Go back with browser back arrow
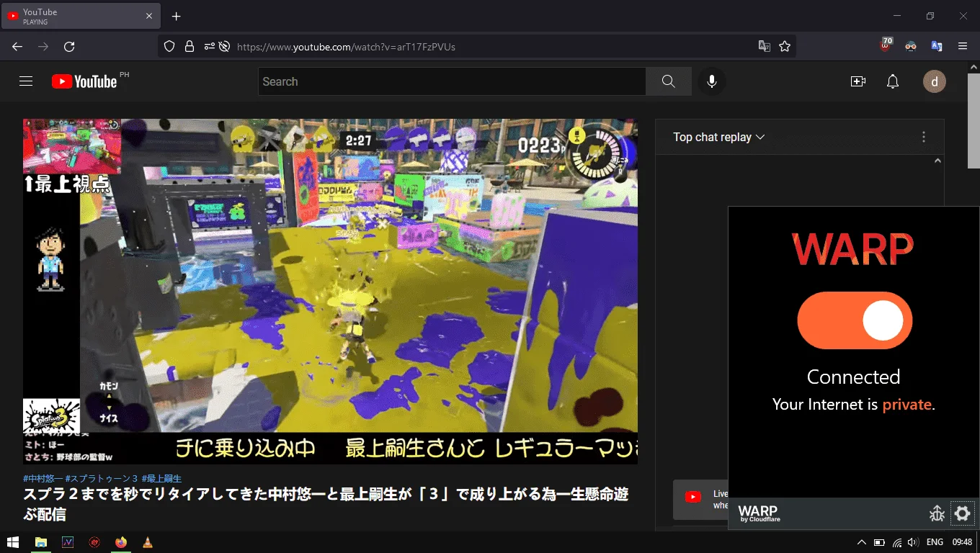Viewport: 980px width, 553px height. pyautogui.click(x=17, y=47)
